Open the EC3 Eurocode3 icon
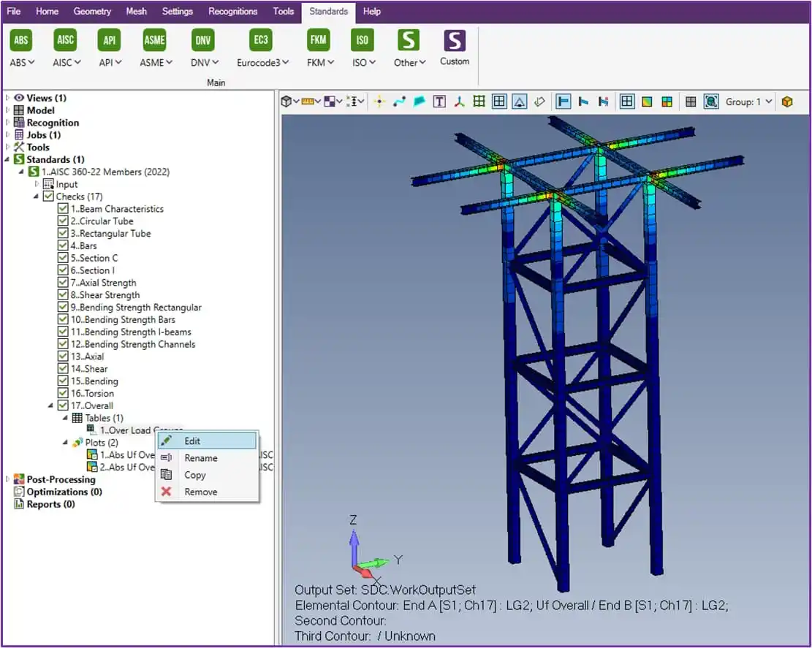This screenshot has height=648, width=812. pos(261,40)
